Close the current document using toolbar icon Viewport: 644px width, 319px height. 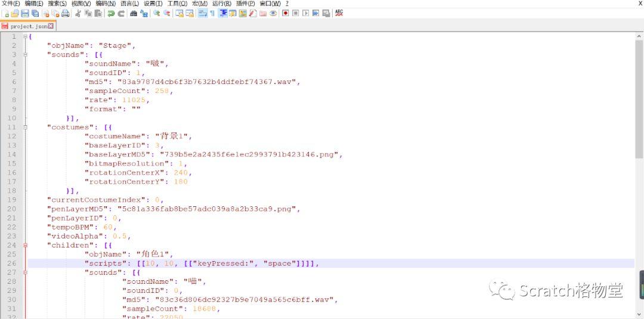[45, 13]
